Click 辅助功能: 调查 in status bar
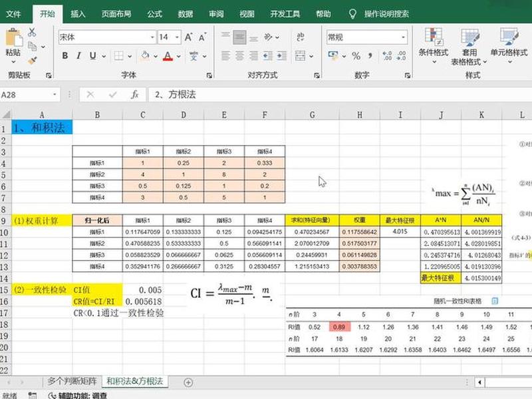The height and width of the screenshot is (399, 532). (x=78, y=395)
